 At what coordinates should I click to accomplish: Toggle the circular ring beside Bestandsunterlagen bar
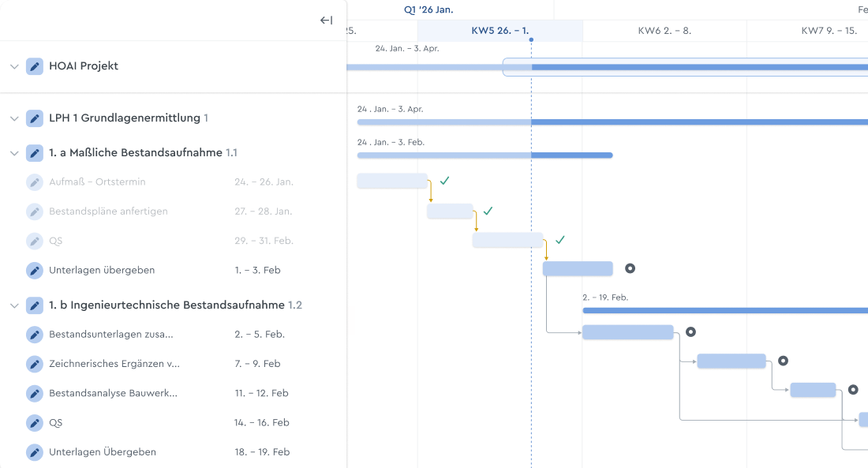click(690, 332)
